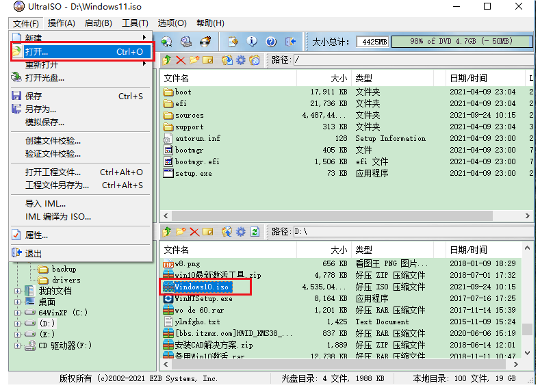Expand the 我的文档 tree node

coord(18,291)
